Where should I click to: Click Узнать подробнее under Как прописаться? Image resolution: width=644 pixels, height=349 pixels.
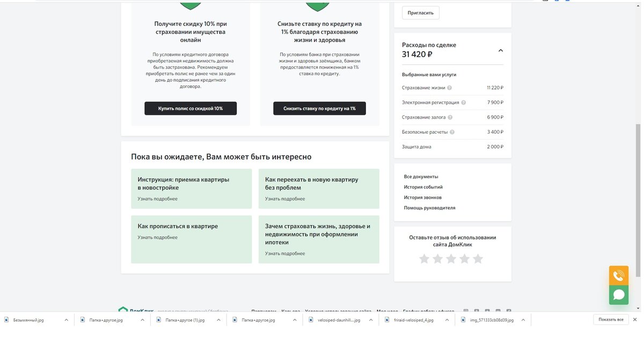157,237
